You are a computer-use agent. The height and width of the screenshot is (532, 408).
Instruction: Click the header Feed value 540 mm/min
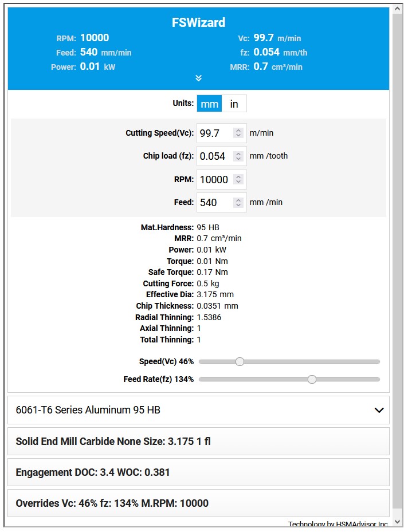click(105, 52)
